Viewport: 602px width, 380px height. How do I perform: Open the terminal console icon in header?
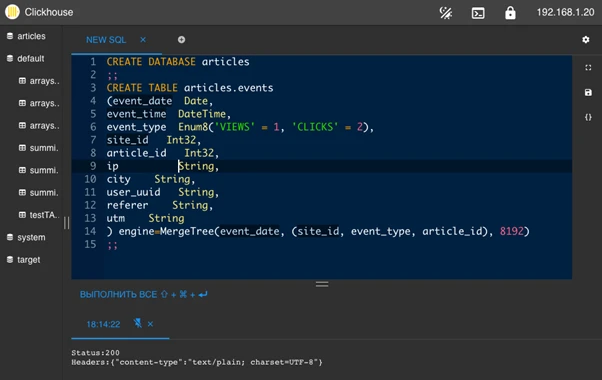(x=478, y=13)
